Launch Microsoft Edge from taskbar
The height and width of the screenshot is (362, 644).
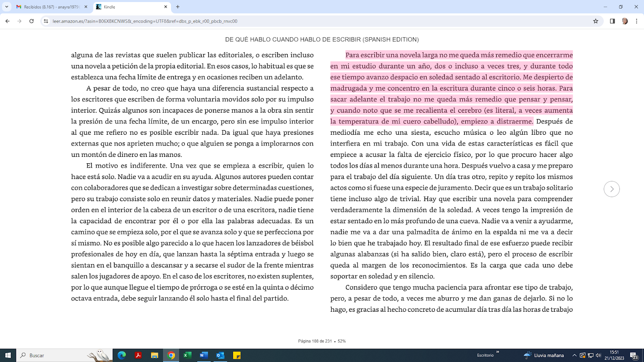[x=122, y=355]
